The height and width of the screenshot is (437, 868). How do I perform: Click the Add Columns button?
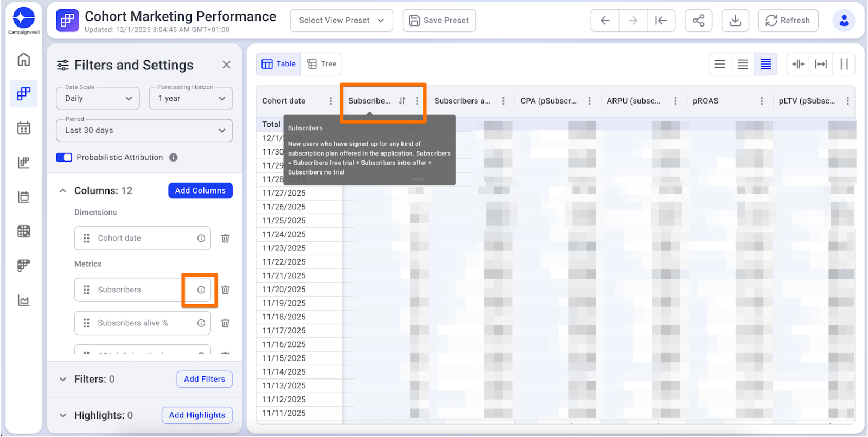[x=200, y=191]
